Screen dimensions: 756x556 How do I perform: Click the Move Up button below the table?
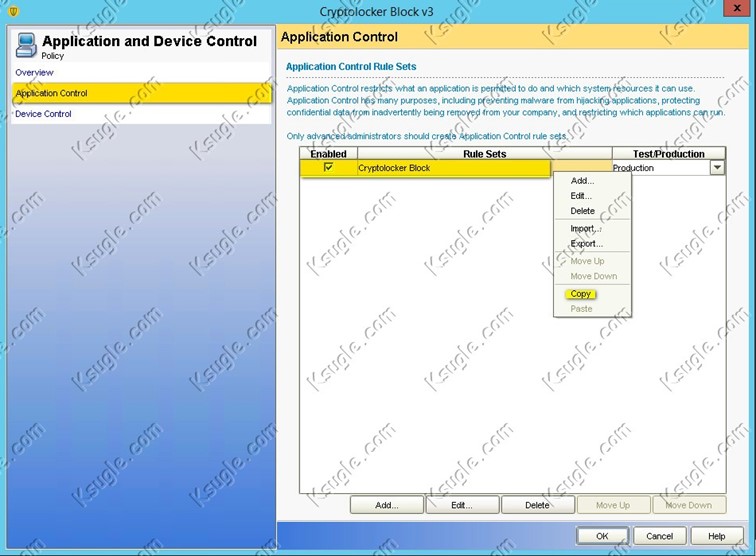point(613,505)
